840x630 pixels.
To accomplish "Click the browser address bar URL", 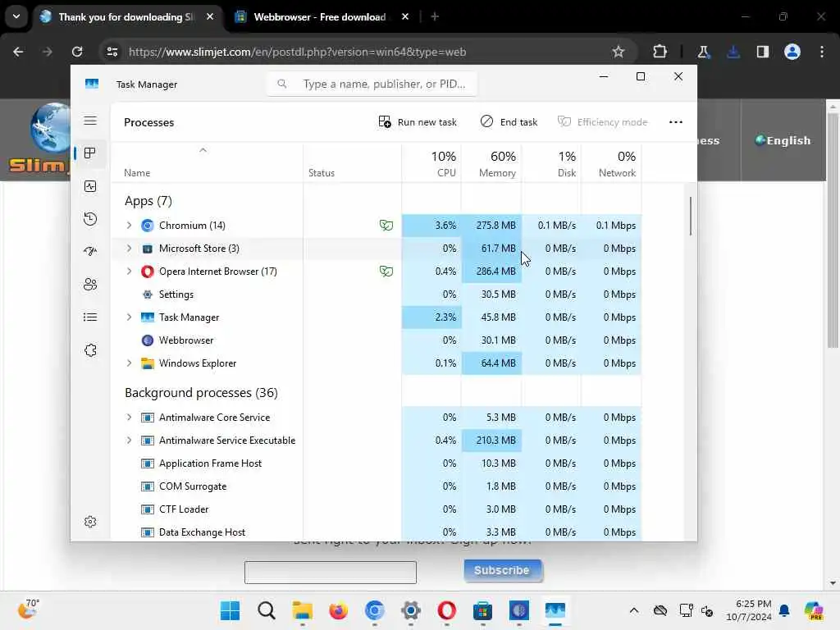I will coord(297,52).
